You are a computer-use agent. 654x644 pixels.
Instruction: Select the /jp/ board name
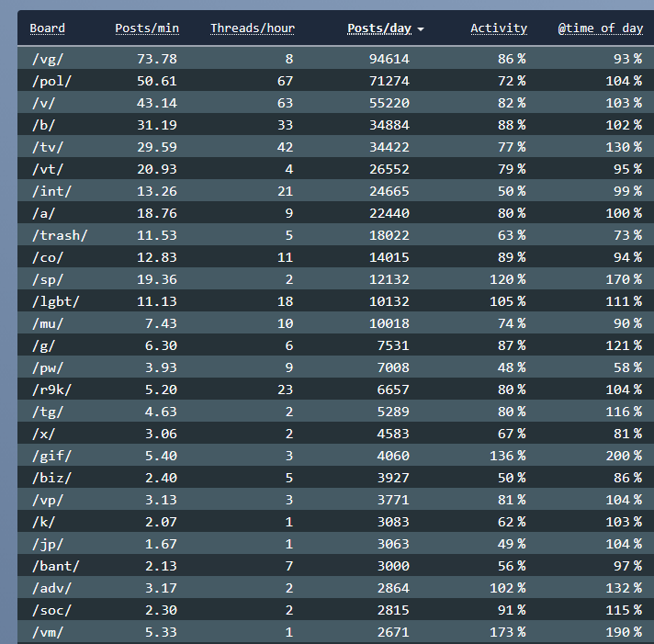[x=48, y=544]
